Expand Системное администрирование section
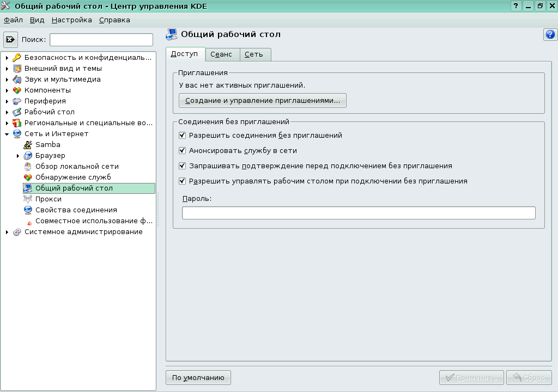Image resolution: width=558 pixels, height=392 pixels. click(x=7, y=231)
